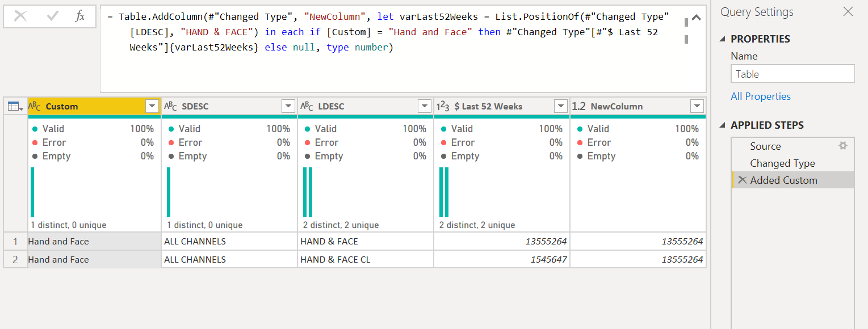Click the HAND & FACE cell
868x329 pixels.
click(x=366, y=241)
